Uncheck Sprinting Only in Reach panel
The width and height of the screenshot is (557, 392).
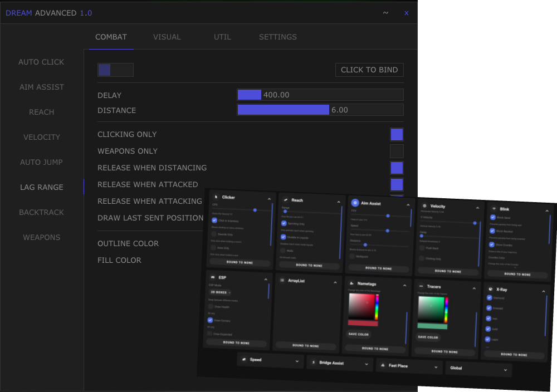(x=284, y=223)
